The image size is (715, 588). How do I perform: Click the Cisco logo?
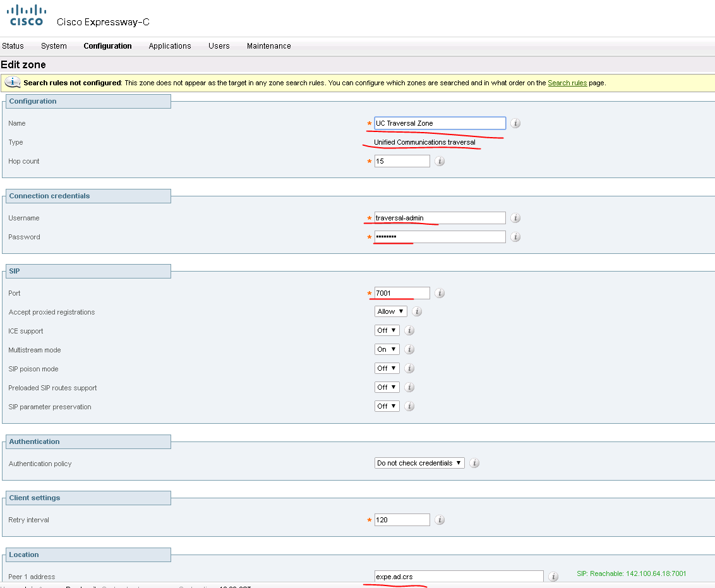pyautogui.click(x=27, y=15)
